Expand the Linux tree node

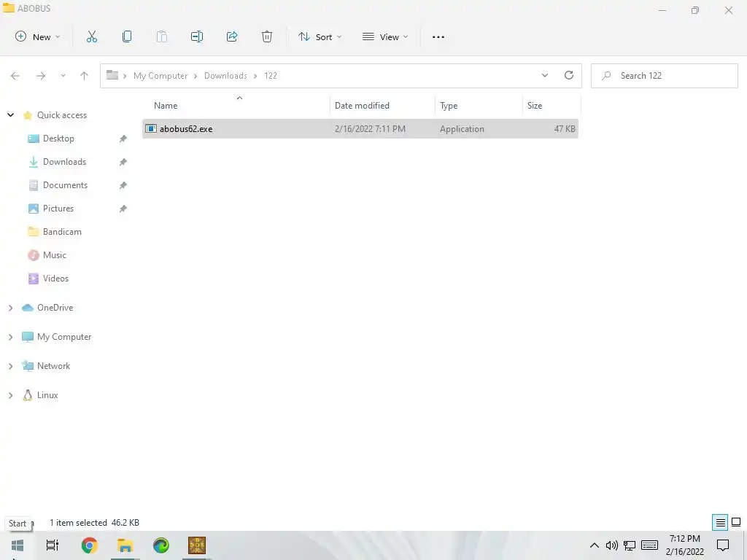tap(10, 395)
